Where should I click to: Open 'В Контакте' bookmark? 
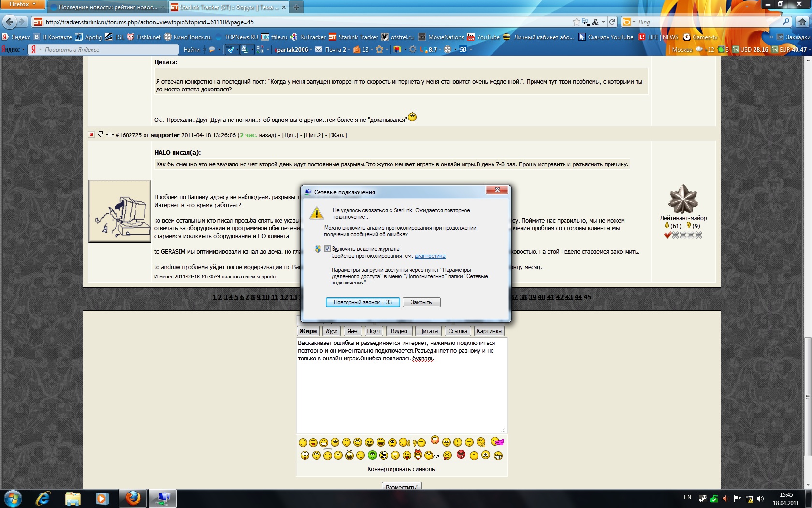[53, 37]
